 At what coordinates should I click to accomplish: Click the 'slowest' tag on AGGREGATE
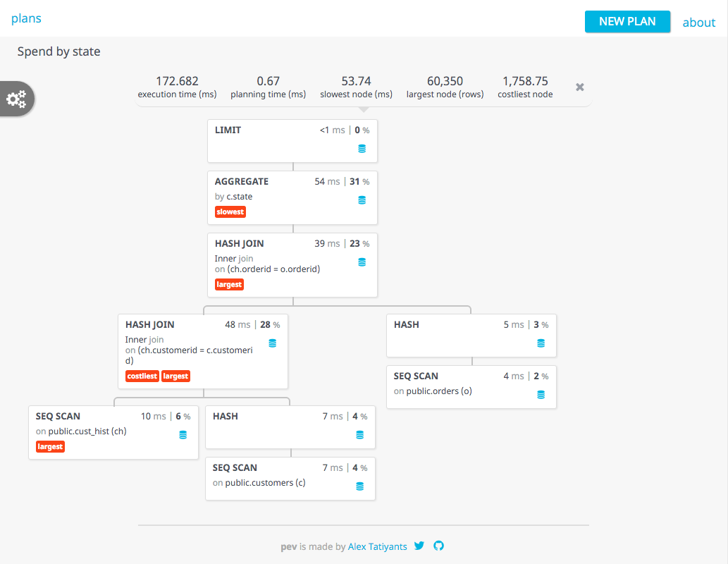(x=230, y=212)
